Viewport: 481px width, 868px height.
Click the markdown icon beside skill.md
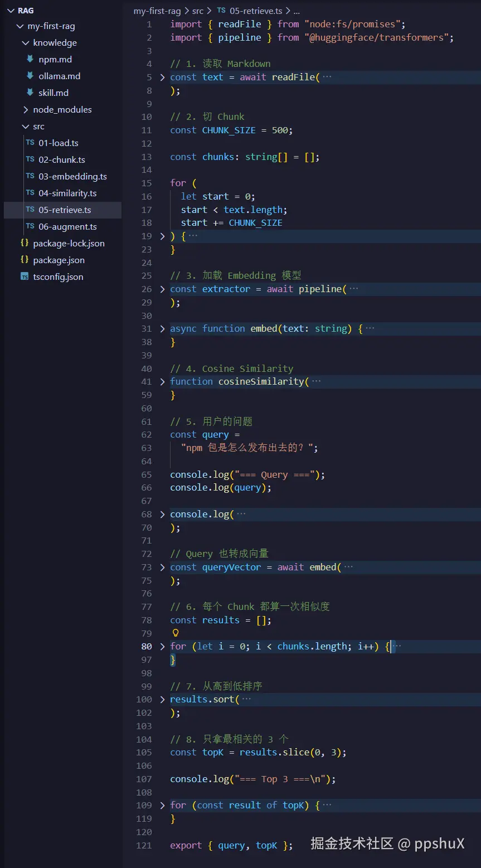tap(30, 93)
